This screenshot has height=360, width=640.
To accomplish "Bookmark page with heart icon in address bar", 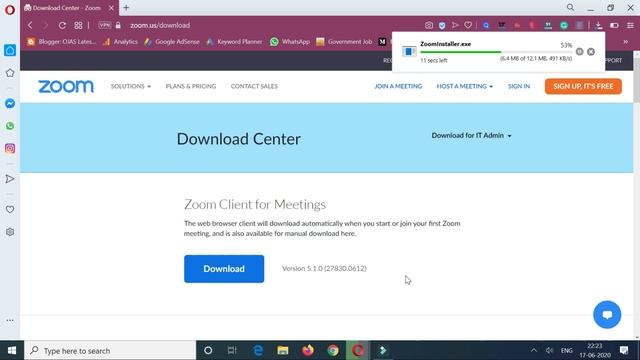I will point(468,25).
